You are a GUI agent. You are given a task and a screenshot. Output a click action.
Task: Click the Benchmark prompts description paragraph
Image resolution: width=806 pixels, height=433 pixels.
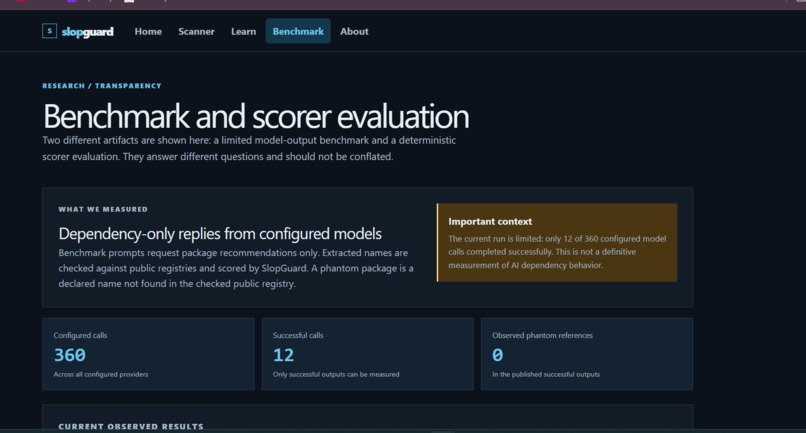click(x=236, y=268)
